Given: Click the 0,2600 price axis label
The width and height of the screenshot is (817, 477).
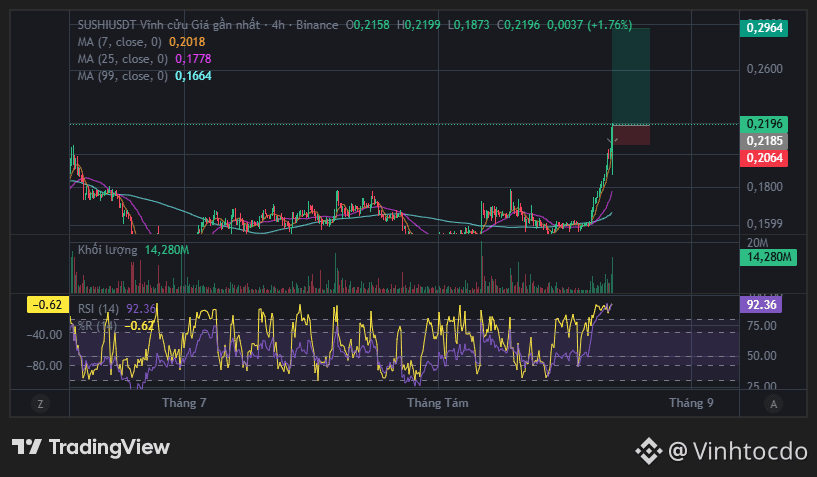Looking at the screenshot, I should [x=764, y=69].
